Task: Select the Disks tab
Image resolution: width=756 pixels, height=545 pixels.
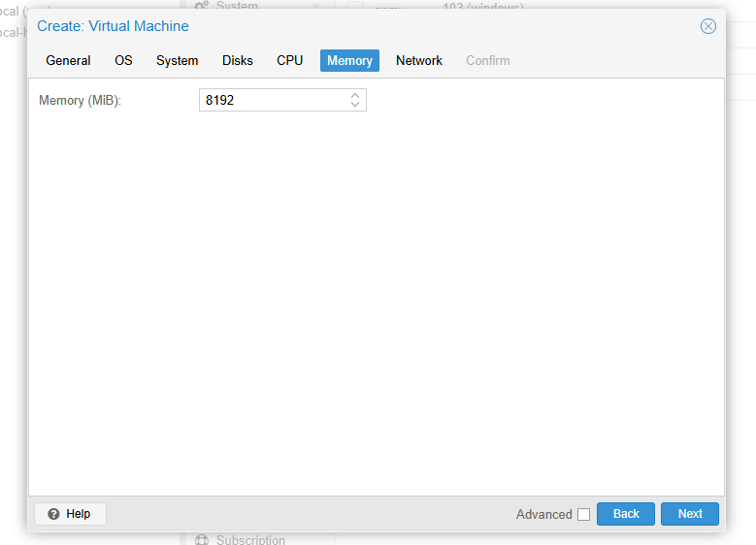Action: click(x=237, y=60)
